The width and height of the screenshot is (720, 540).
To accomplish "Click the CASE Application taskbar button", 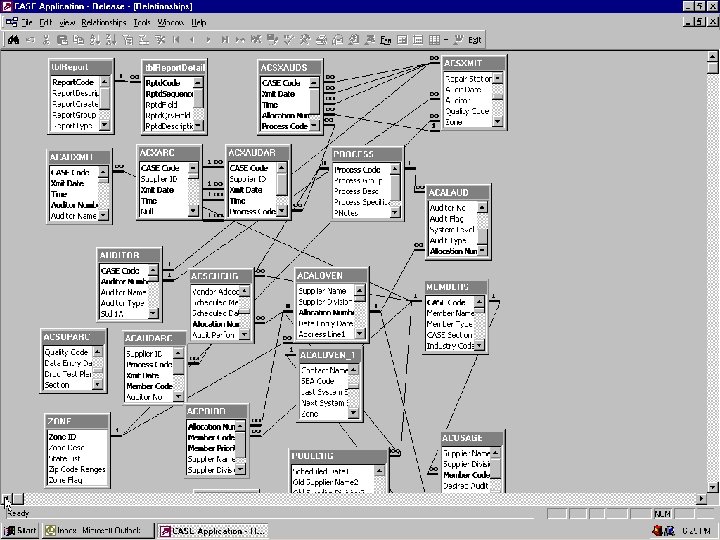I will 212,530.
